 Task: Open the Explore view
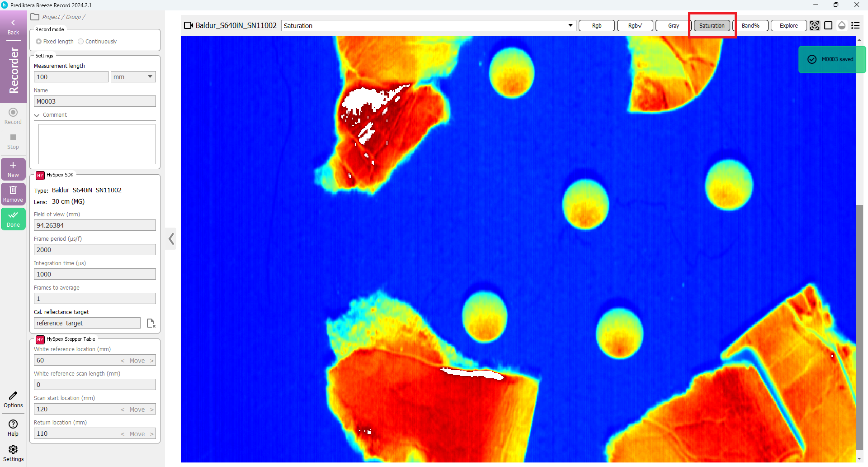tap(788, 25)
